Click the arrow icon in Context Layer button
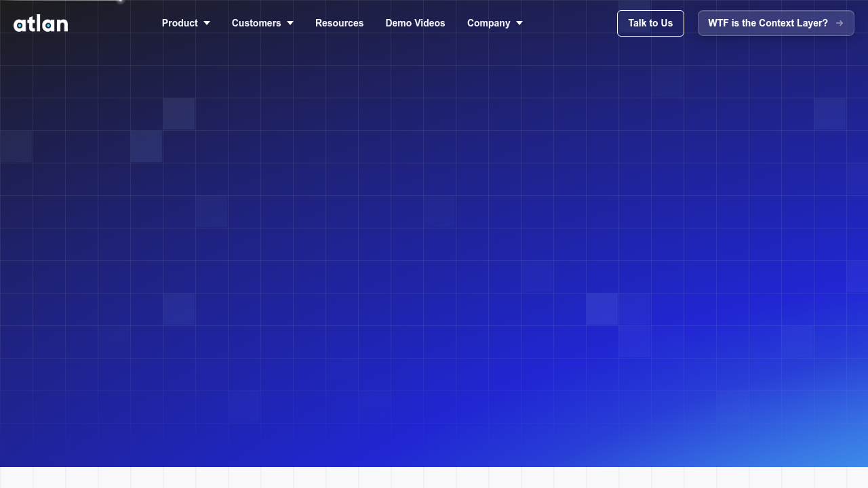The image size is (868, 488). coord(840,23)
